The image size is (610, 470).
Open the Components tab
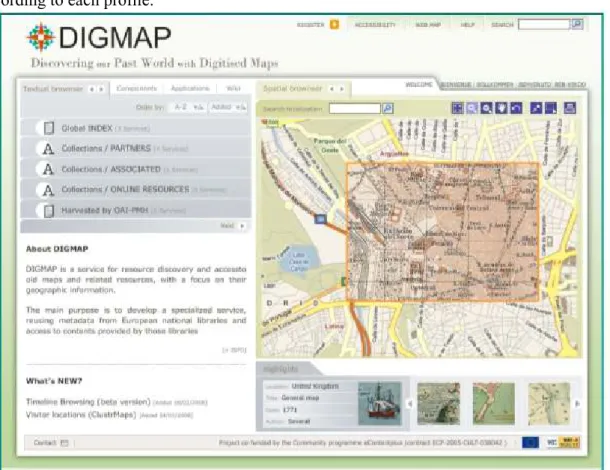coord(137,88)
